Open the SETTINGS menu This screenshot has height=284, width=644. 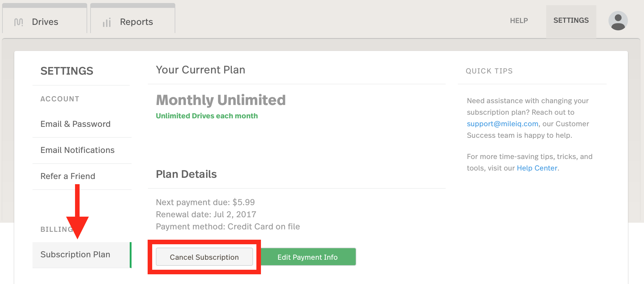click(x=571, y=20)
